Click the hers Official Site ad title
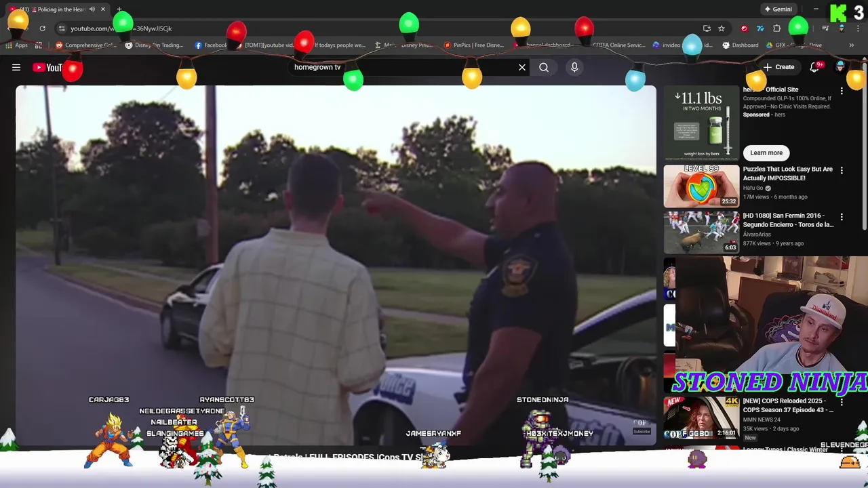The height and width of the screenshot is (488, 868). 770,89
